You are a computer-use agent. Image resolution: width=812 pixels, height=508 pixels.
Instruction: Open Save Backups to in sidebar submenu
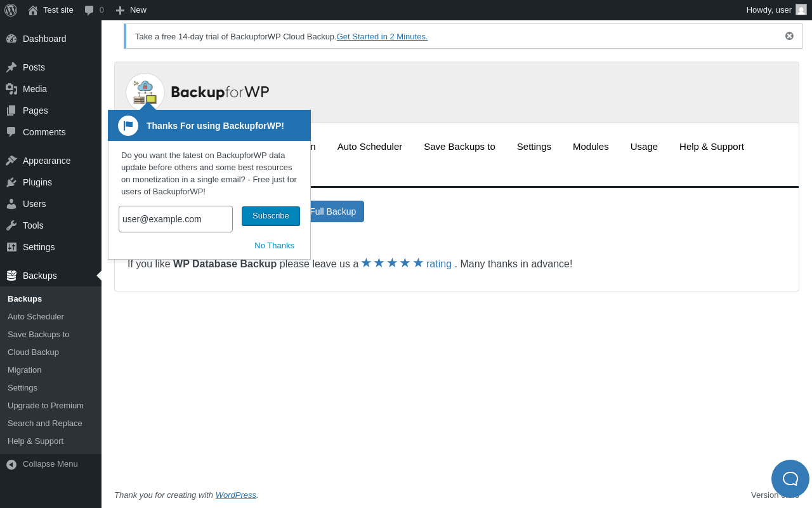pos(39,335)
